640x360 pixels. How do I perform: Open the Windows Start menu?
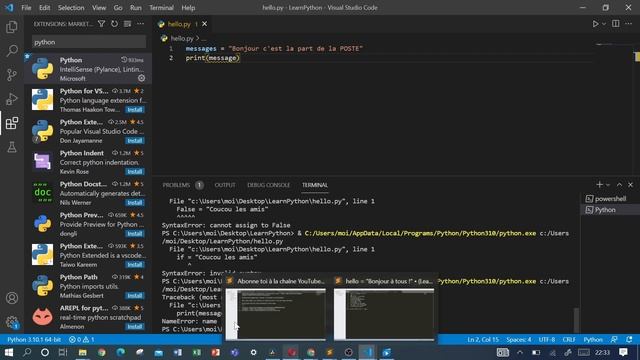click(x=9, y=352)
